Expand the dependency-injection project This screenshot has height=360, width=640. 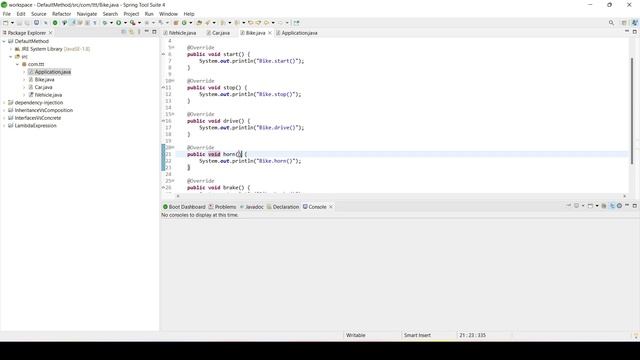tap(4, 102)
